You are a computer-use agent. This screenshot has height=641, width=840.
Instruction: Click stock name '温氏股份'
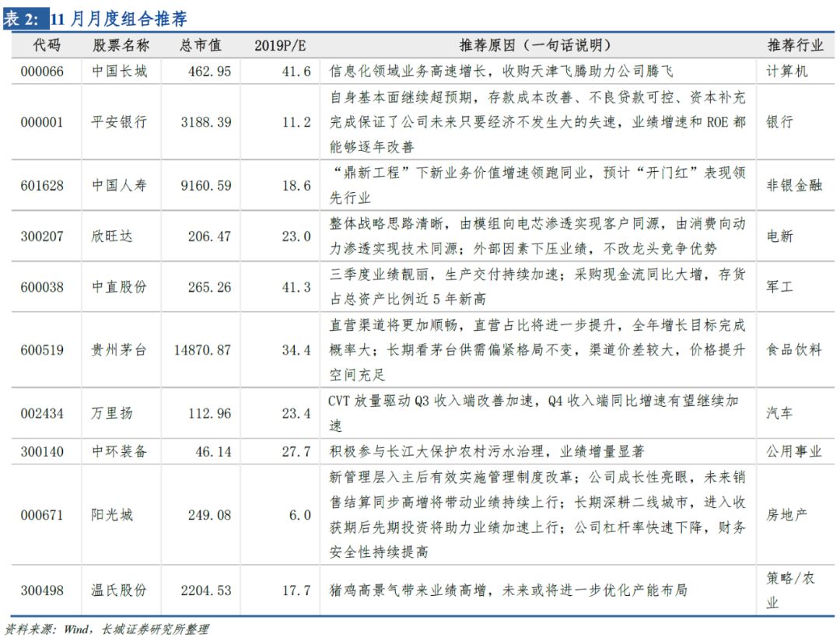point(119,590)
